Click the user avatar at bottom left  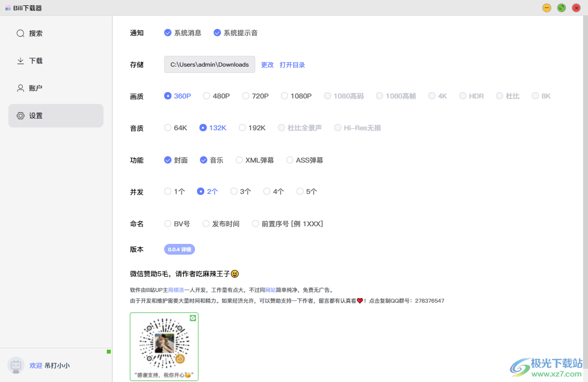[x=16, y=365]
